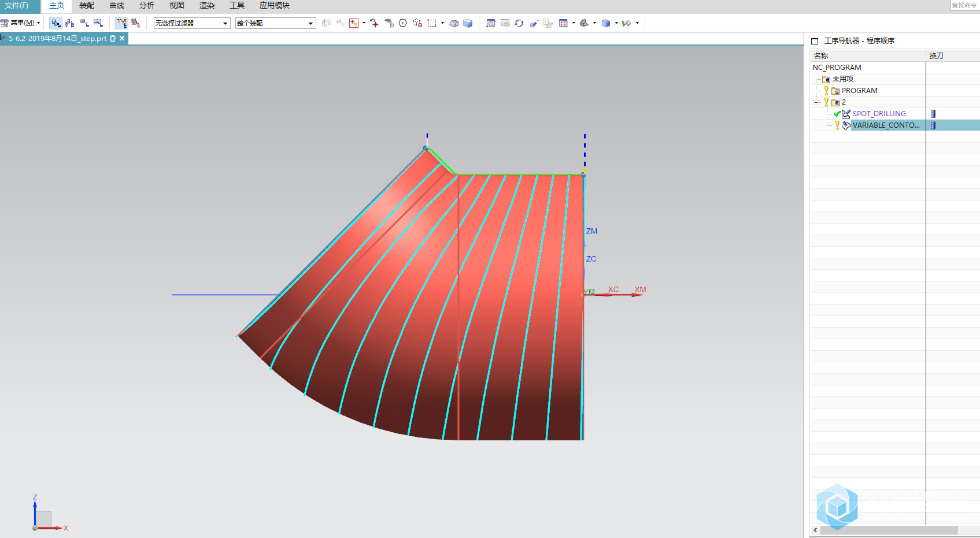Select the 曲线 ribbon tab
980x538 pixels.
pos(117,6)
